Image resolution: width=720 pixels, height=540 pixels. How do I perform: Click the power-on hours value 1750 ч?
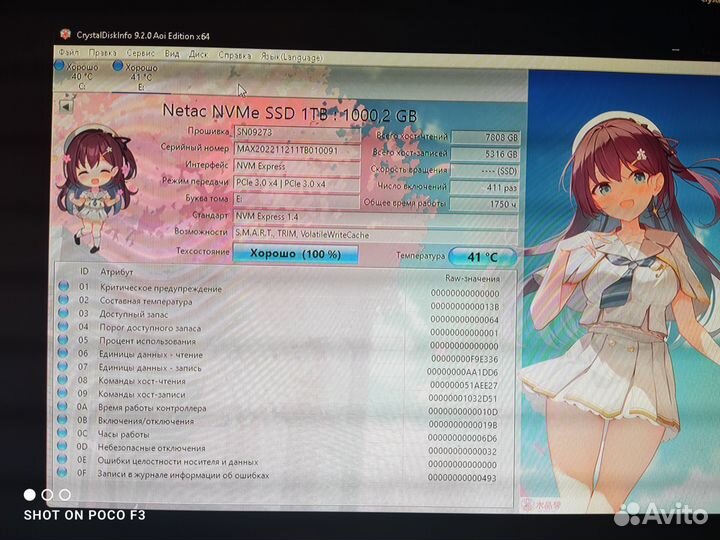[x=484, y=204]
